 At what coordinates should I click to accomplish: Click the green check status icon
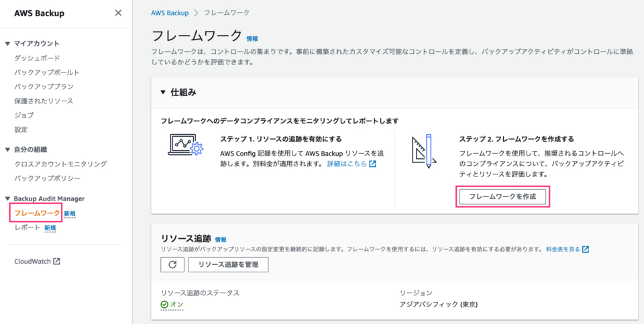click(x=164, y=305)
